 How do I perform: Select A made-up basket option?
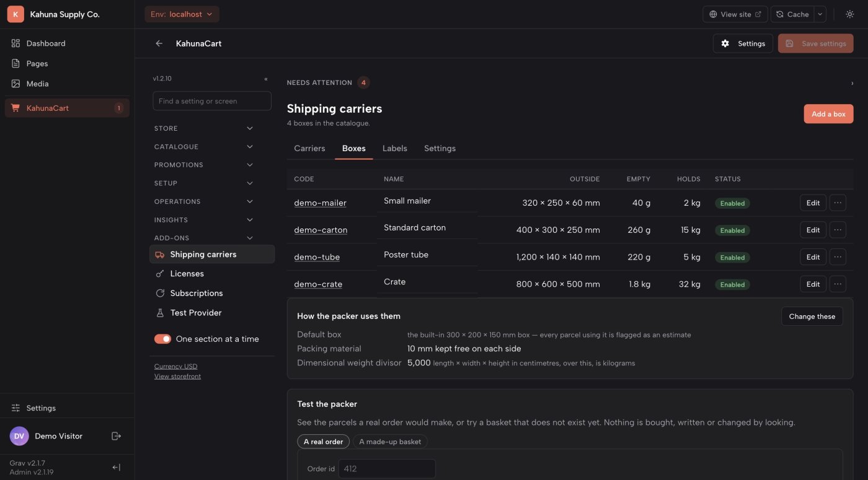pos(390,442)
